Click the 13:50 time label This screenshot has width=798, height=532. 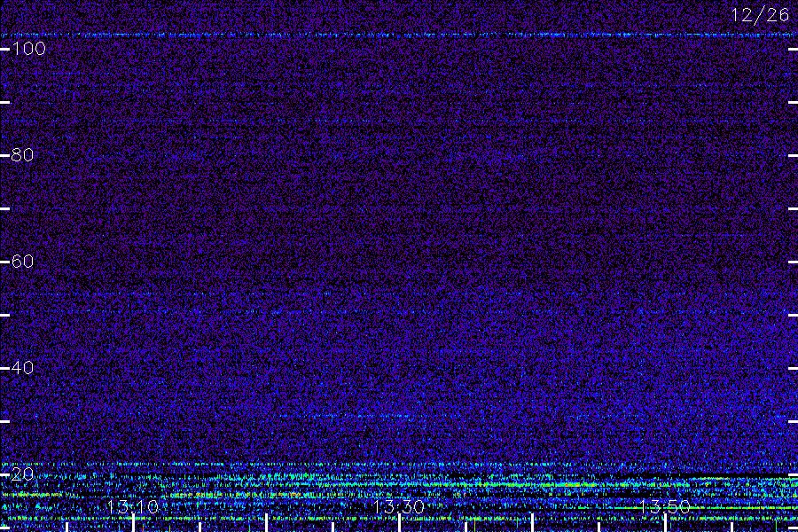[665, 506]
